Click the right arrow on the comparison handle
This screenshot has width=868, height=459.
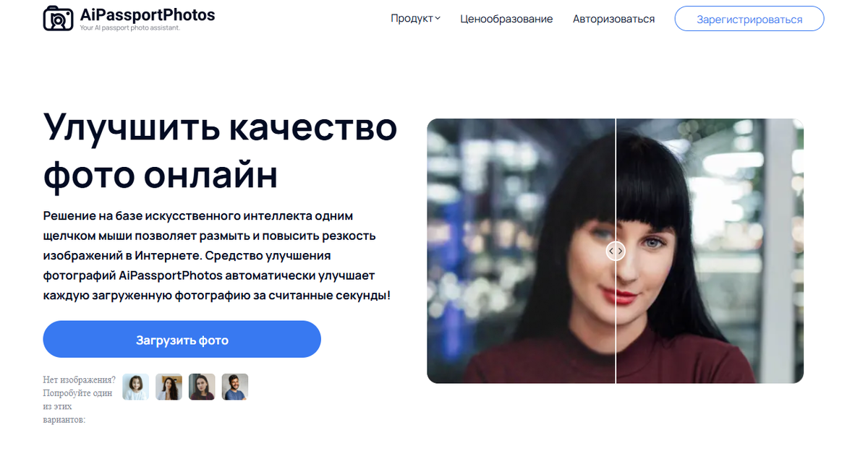click(x=620, y=251)
